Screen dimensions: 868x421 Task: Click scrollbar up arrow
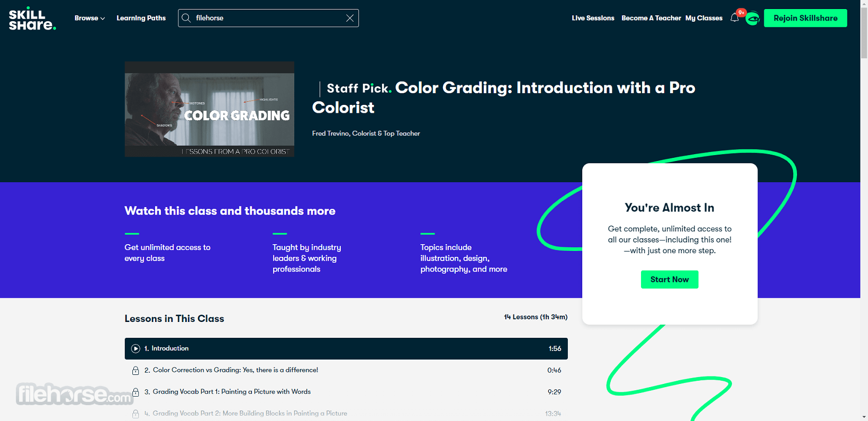click(x=864, y=4)
